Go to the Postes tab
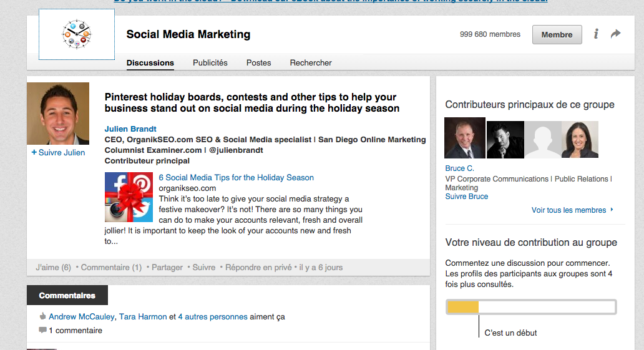Screen dimensions: 644x350 click(259, 63)
